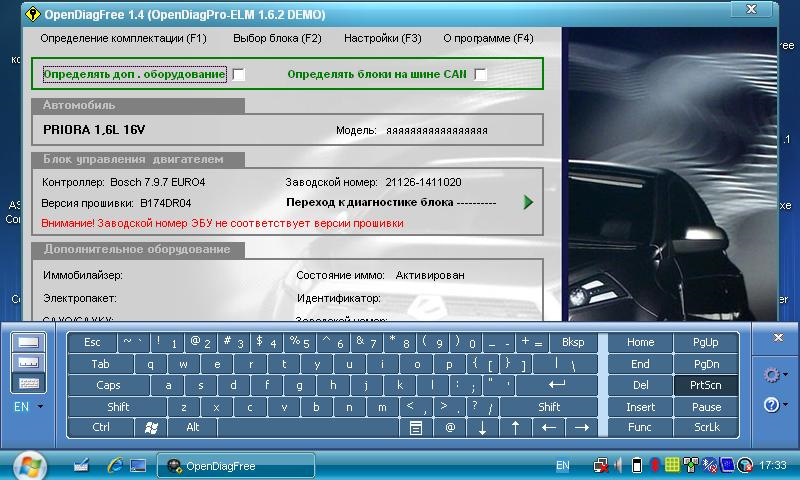Open the volume speaker tray icon
The image size is (800, 480).
coord(618,465)
